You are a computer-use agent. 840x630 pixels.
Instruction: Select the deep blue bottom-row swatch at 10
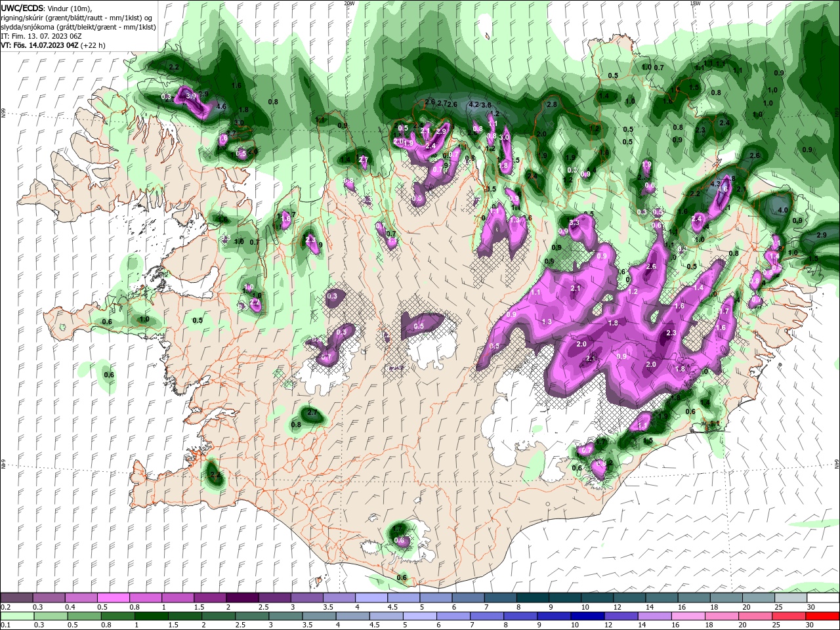[588, 616]
